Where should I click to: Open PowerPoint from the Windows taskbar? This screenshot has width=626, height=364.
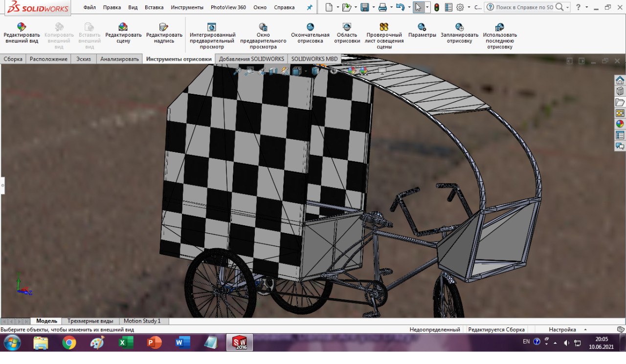tap(155, 343)
